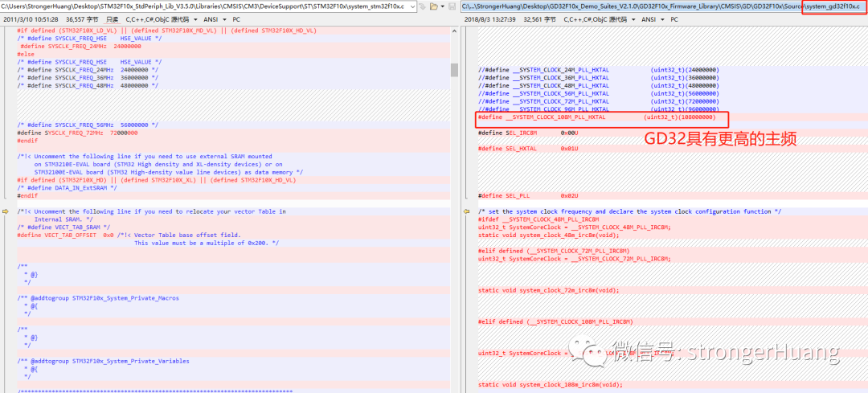Viewport: 868px width, 393px height.
Task: Click the line 'static void system_clock_72m_irc8m(void);'
Action: [549, 290]
